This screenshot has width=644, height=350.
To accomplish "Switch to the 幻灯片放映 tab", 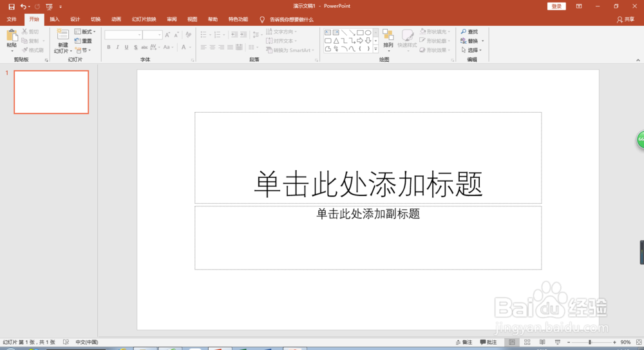I will click(x=144, y=19).
